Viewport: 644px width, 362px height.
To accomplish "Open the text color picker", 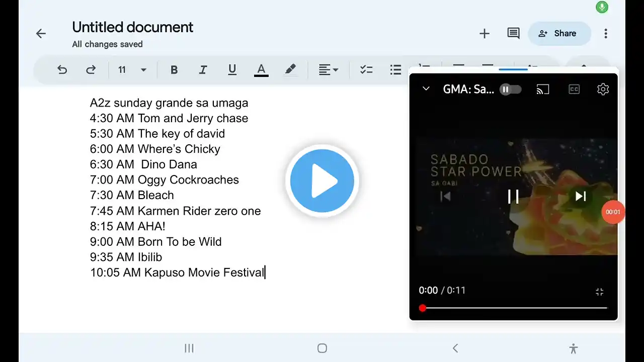I will [261, 70].
